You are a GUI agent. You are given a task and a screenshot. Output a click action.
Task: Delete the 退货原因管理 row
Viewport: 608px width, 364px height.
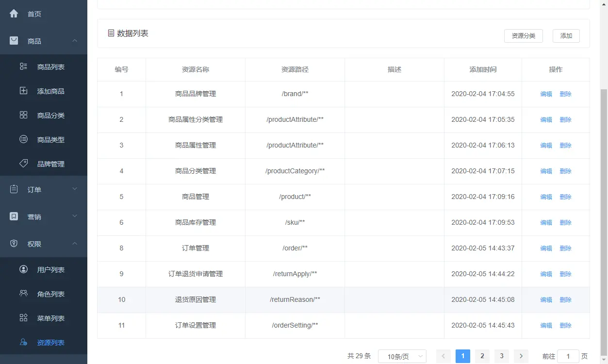(x=566, y=300)
